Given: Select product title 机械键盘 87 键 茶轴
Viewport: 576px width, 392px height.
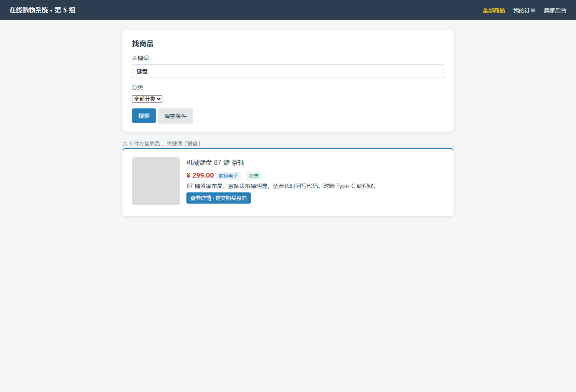Looking at the screenshot, I should click(215, 162).
